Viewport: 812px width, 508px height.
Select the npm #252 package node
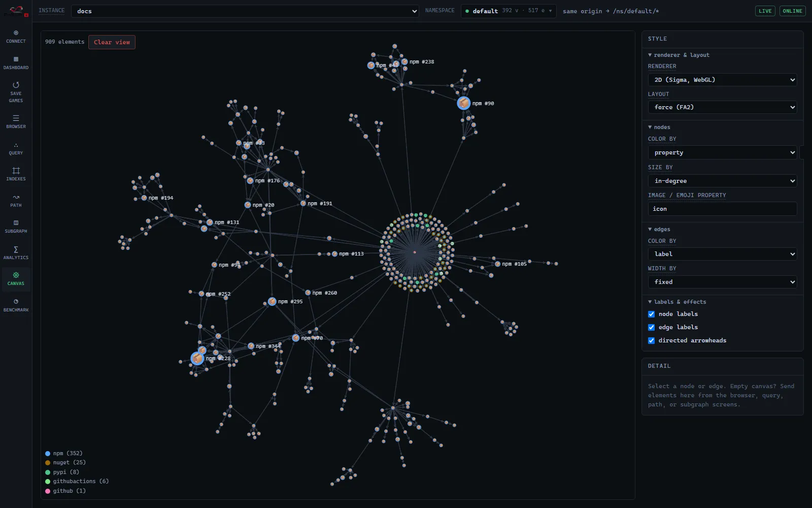click(x=201, y=294)
